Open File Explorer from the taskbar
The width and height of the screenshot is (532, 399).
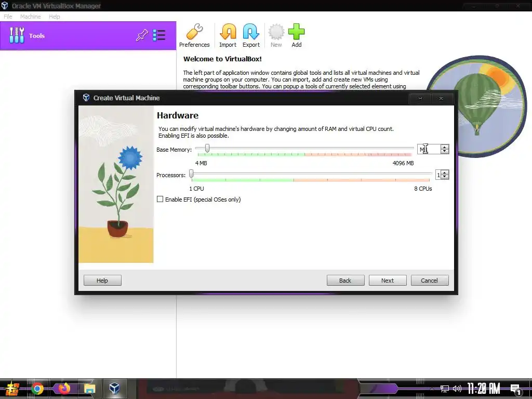click(89, 389)
